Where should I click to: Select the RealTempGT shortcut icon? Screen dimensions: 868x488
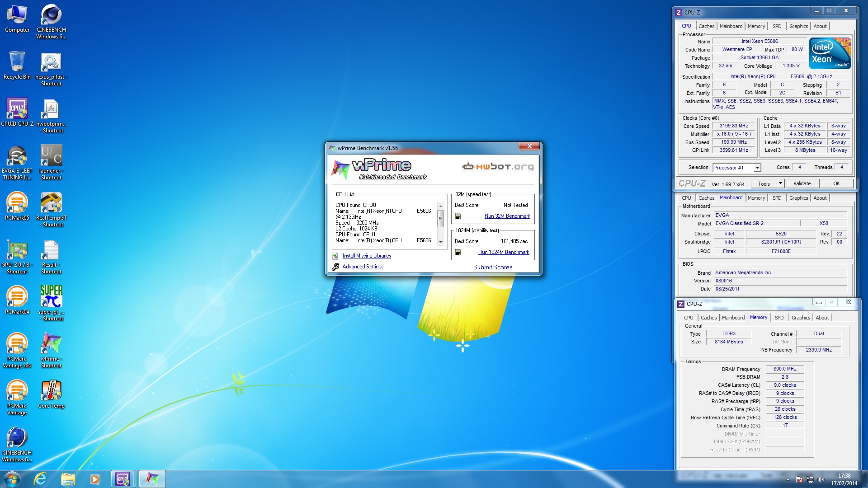[x=51, y=210]
